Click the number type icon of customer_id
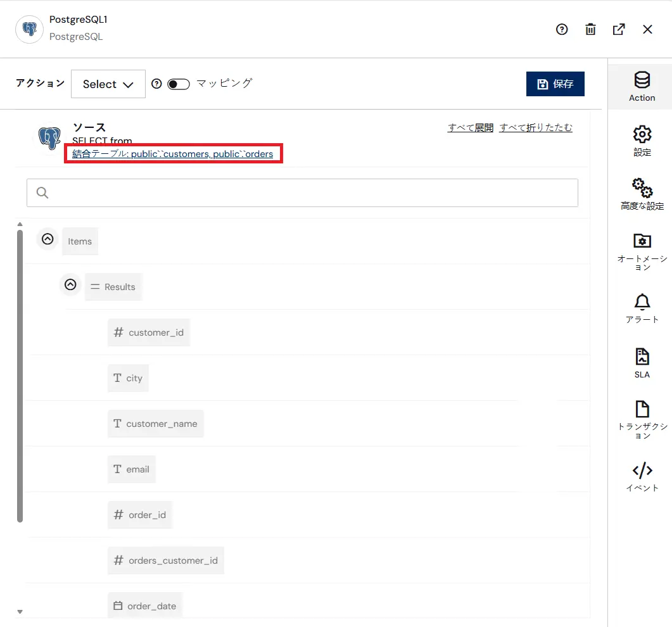This screenshot has height=627, width=672. click(118, 332)
